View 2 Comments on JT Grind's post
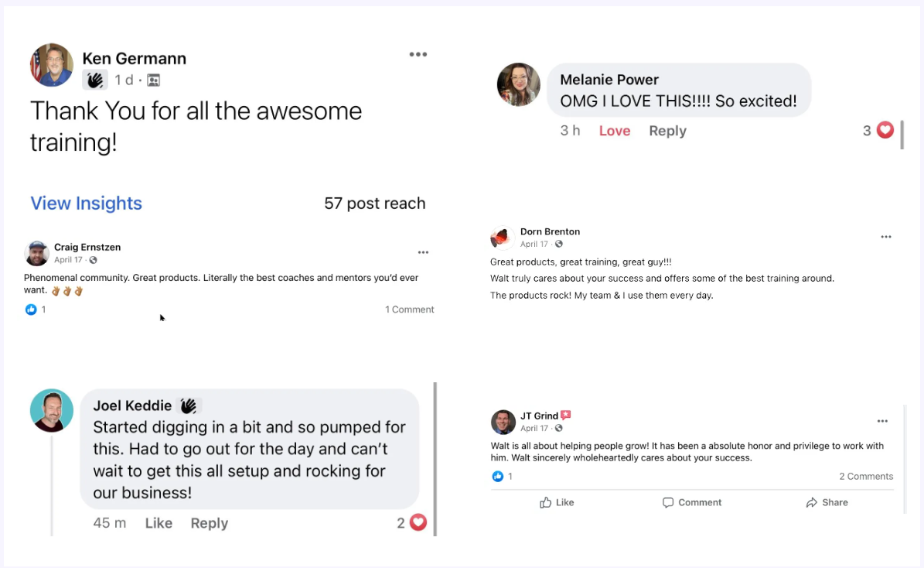Screen dimensions: 924x568 pos(866,477)
